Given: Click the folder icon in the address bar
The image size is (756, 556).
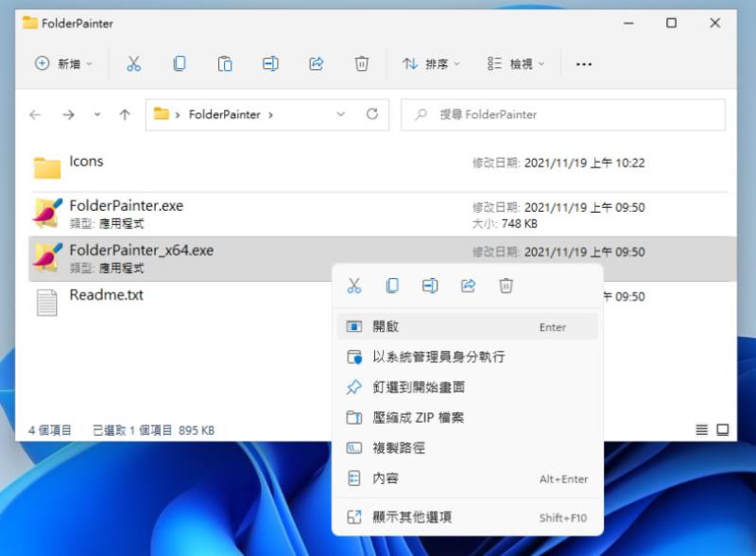Looking at the screenshot, I should (161, 113).
